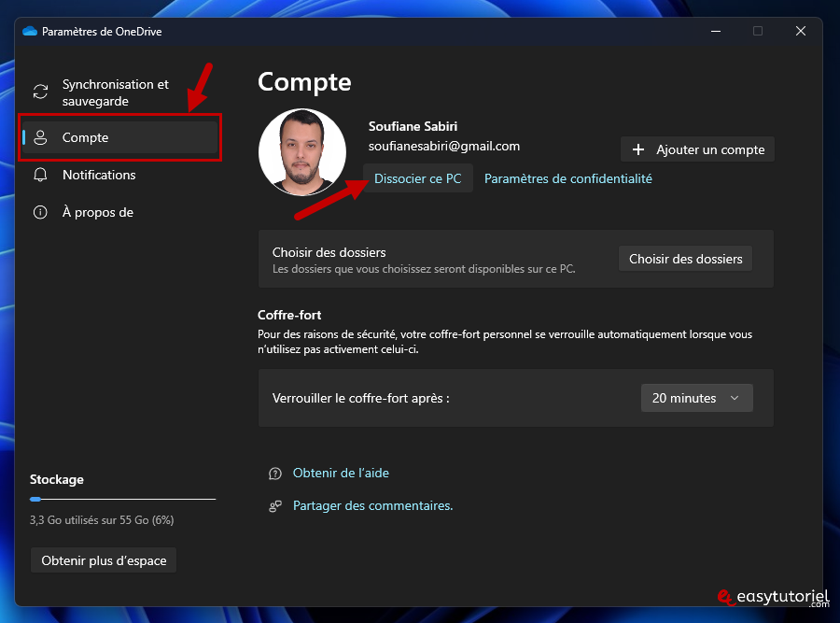Viewport: 840px width, 623px height.
Task: Click the help question mark icon
Action: click(274, 474)
